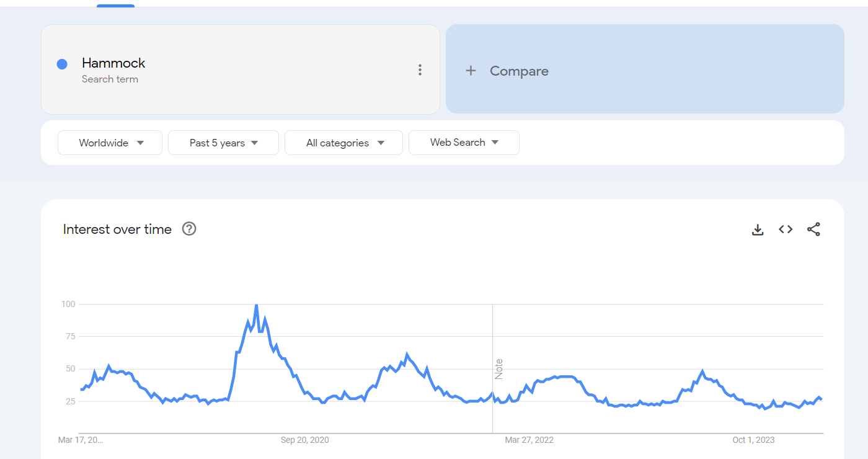Viewport: 868px width, 459px height.
Task: Download the interest over time data
Action: pos(758,229)
